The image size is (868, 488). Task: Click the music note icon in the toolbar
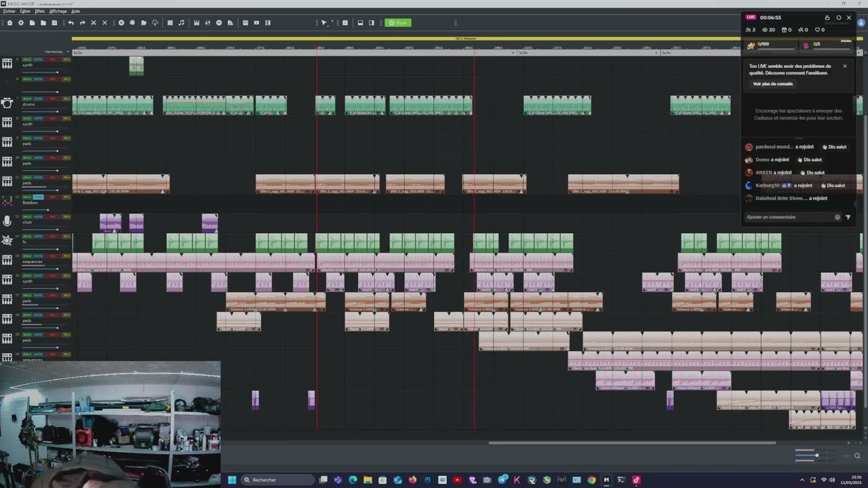181,23
